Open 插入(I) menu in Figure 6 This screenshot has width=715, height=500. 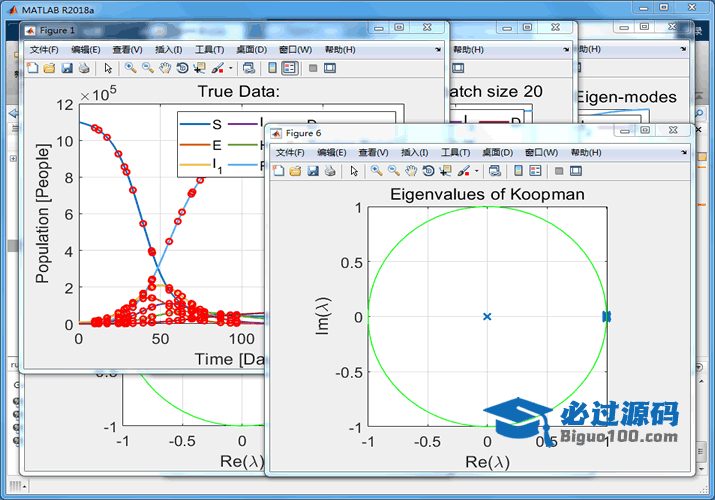(414, 153)
